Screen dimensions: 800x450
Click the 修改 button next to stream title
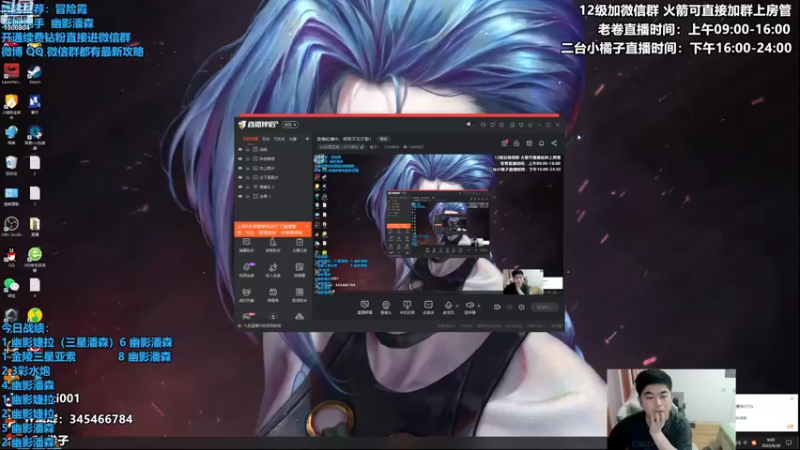(383, 139)
